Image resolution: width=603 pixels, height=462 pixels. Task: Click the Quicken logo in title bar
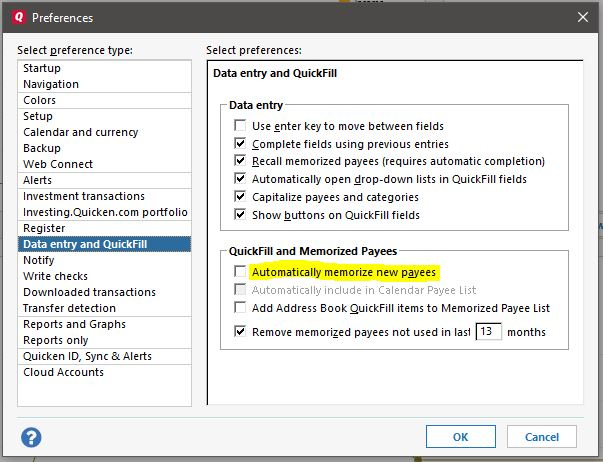point(18,17)
